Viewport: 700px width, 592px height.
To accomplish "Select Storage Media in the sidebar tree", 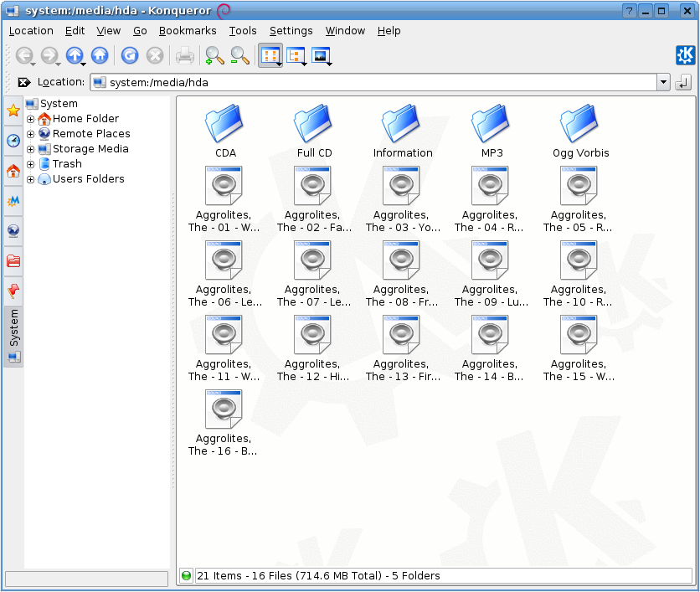I will [84, 149].
